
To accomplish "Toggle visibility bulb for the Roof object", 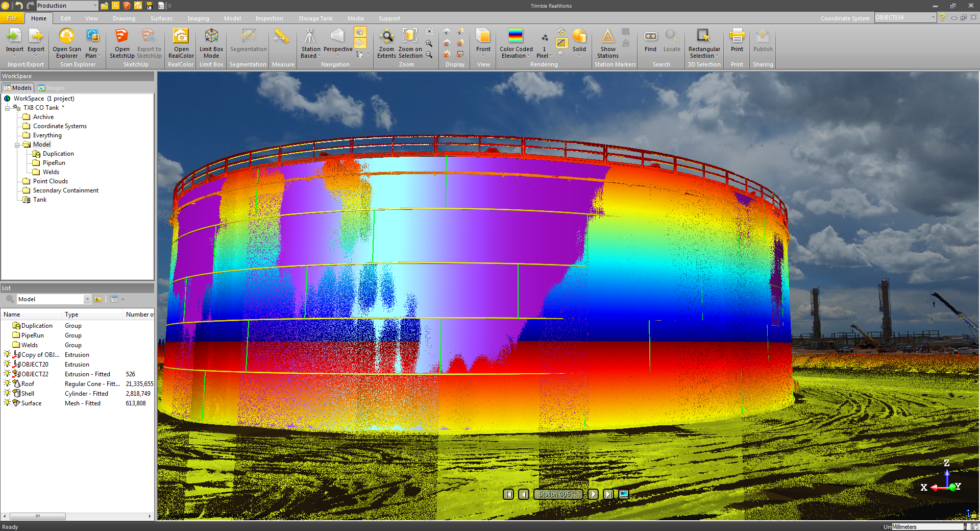I will [x=8, y=383].
